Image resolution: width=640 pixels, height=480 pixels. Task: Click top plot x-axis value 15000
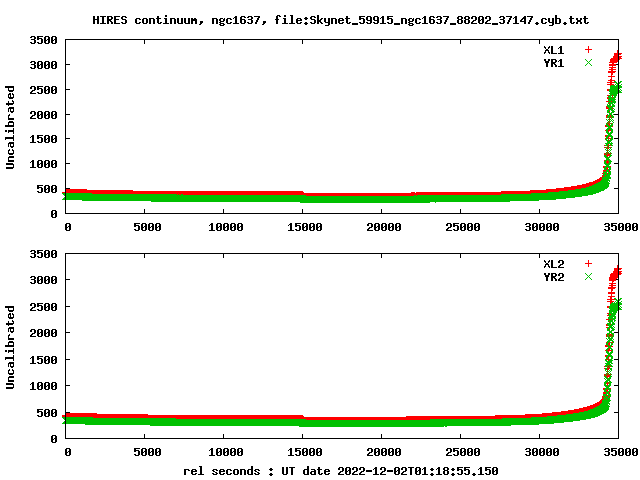(305, 227)
